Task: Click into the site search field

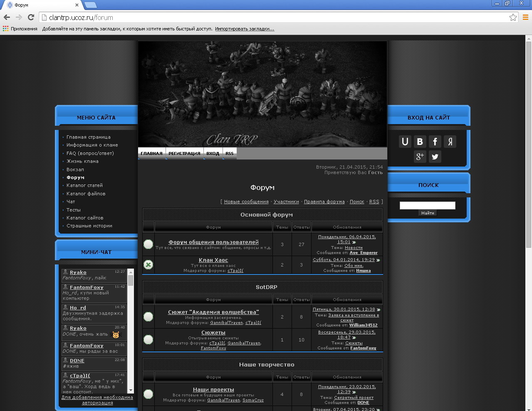Action: tap(427, 205)
